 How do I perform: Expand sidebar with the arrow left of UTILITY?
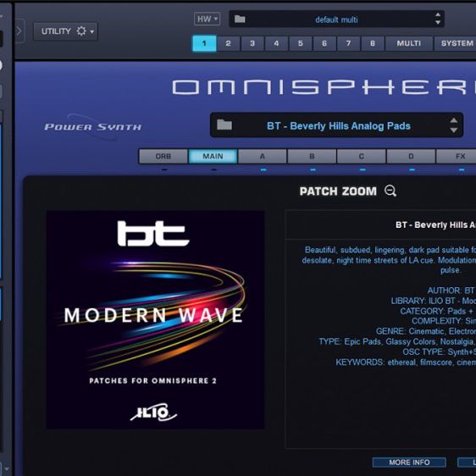19,31
